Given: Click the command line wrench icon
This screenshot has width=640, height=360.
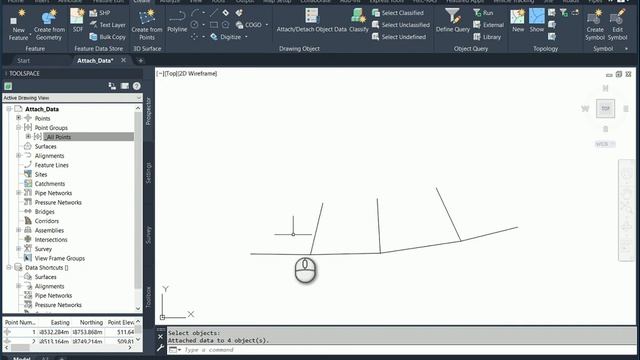Looking at the screenshot, I should (160, 348).
